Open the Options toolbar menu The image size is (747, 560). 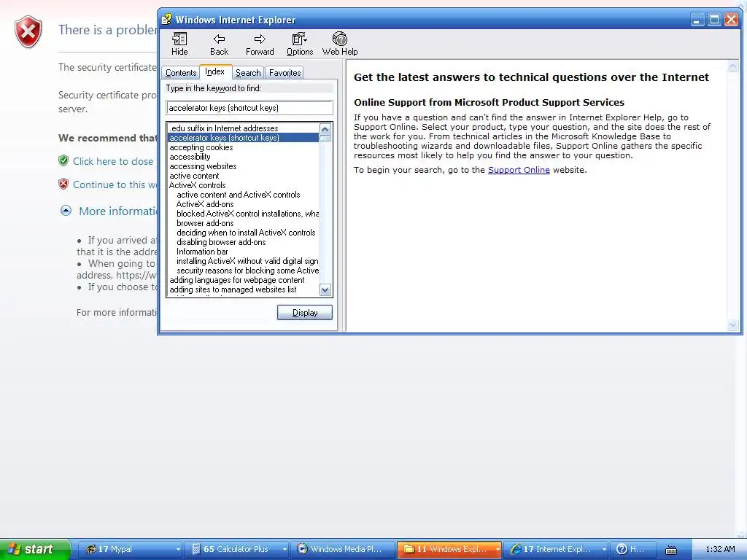[x=300, y=44]
